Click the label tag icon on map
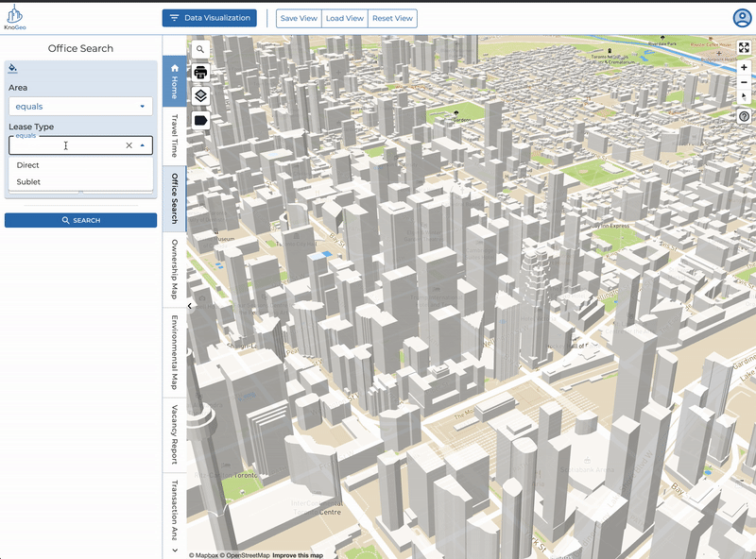 click(200, 120)
